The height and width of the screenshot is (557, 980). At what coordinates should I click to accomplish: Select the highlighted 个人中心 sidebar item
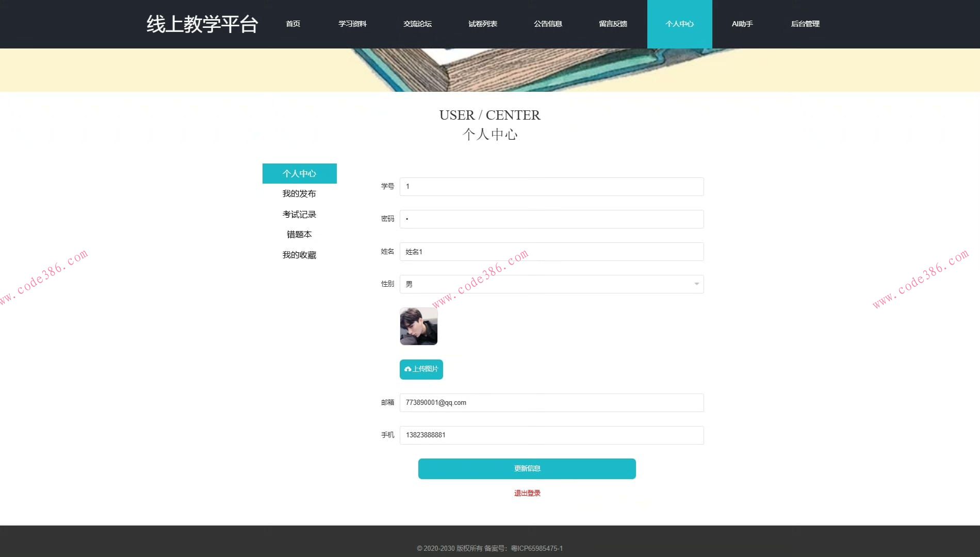299,173
